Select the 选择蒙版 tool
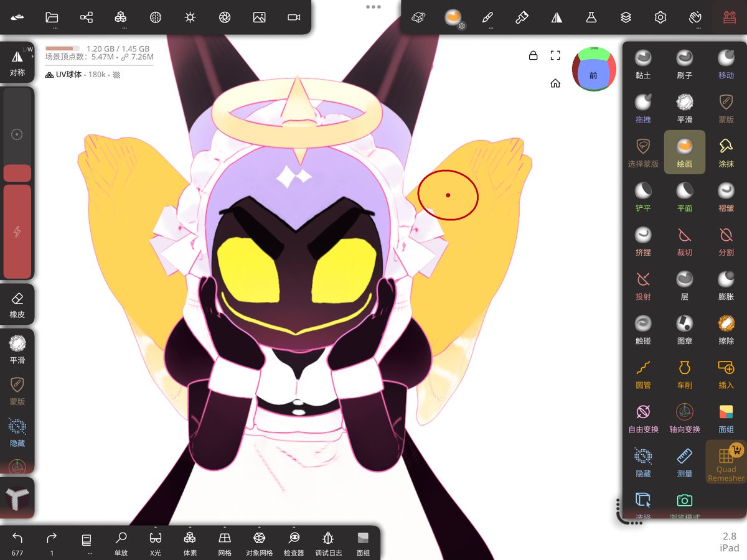The width and height of the screenshot is (747, 560). 643,152
